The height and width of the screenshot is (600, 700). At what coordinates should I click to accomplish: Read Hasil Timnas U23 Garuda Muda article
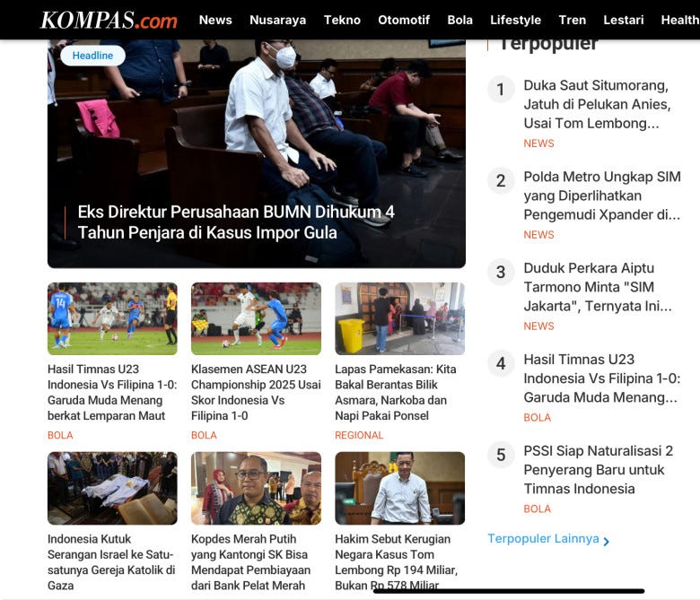point(112,392)
